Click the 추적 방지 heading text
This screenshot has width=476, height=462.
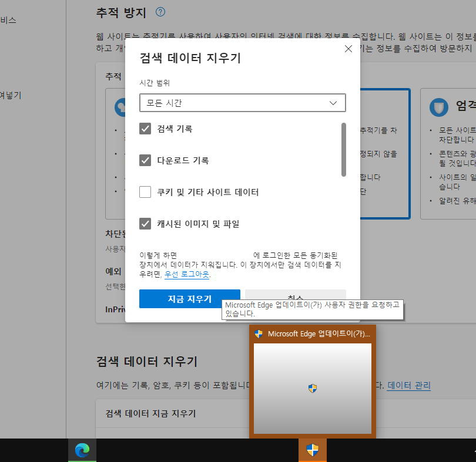[x=121, y=13]
